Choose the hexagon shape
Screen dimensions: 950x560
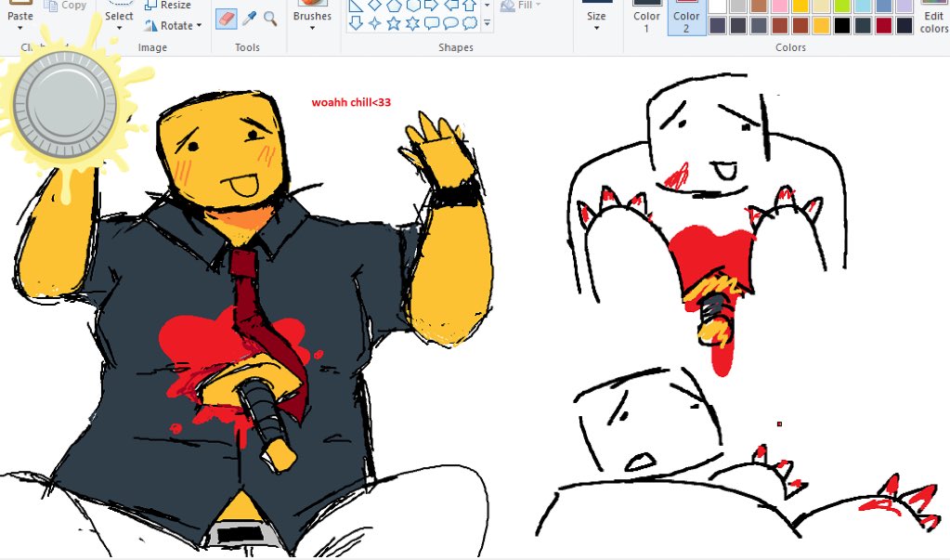coord(412,6)
